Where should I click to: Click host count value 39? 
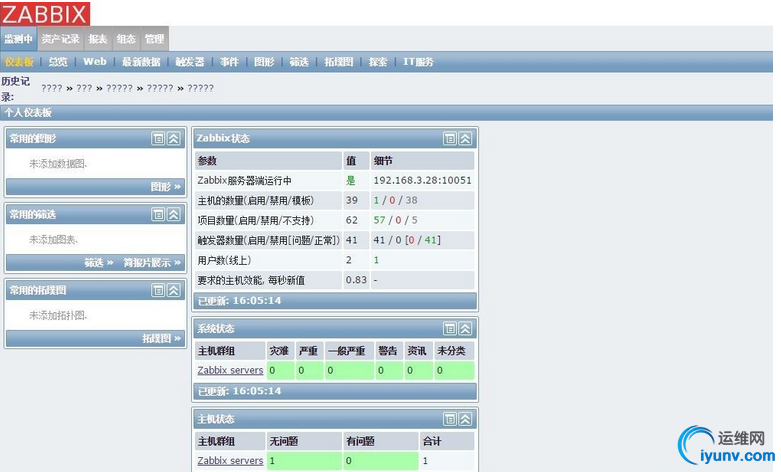pyautogui.click(x=352, y=200)
